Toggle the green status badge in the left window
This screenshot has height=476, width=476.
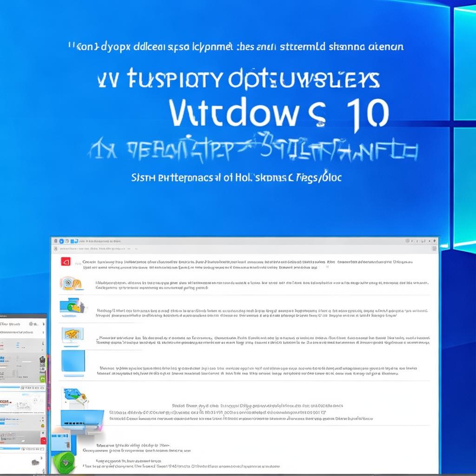(42, 379)
